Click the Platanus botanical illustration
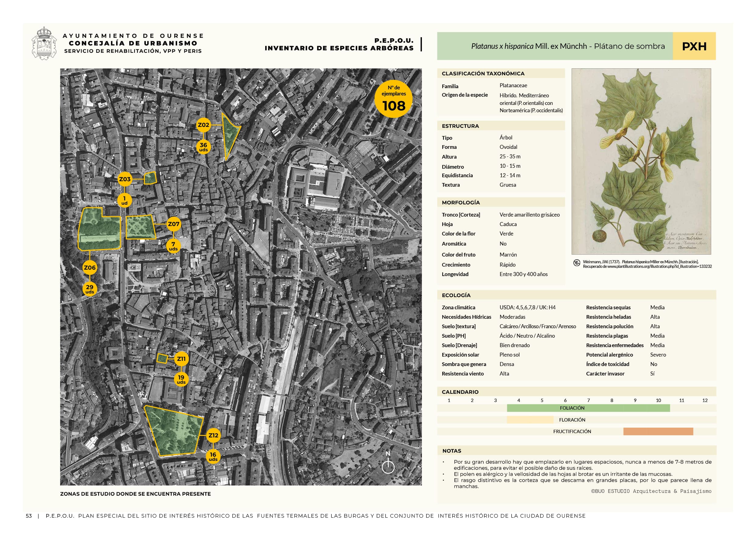756x535 pixels. (641, 161)
